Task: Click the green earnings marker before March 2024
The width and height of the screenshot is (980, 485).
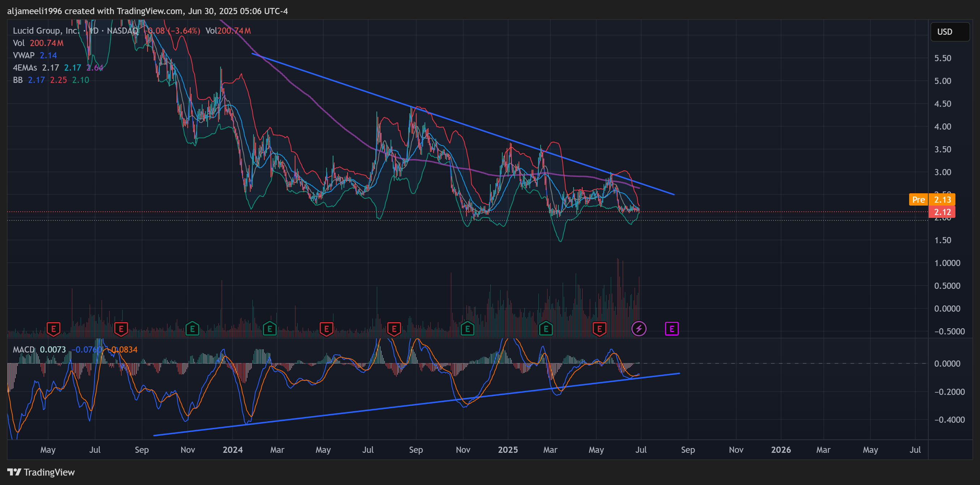Action: click(x=270, y=329)
